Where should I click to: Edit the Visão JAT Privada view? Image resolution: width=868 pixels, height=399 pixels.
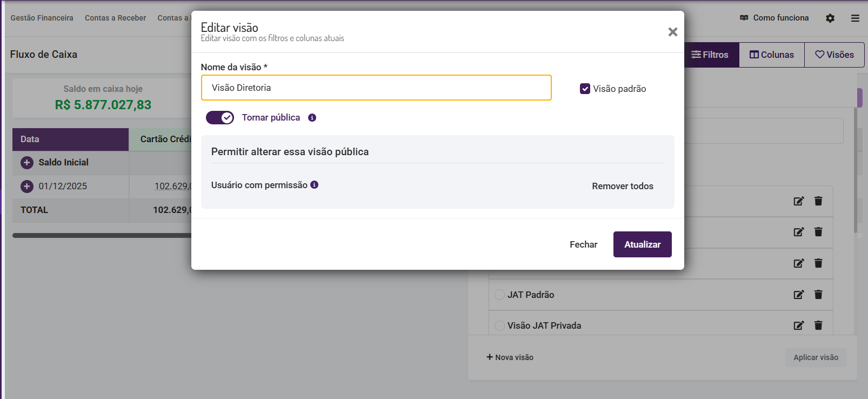(798, 325)
